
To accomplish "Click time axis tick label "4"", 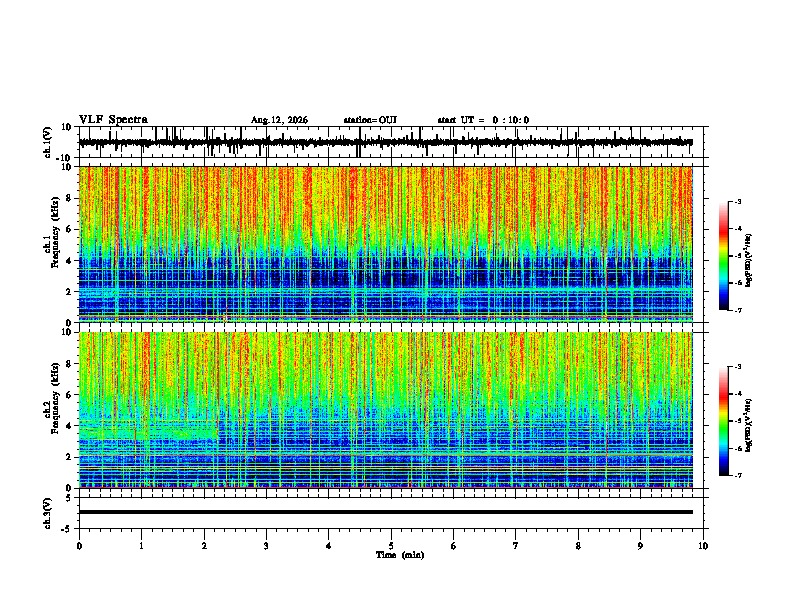I will click(x=329, y=546).
